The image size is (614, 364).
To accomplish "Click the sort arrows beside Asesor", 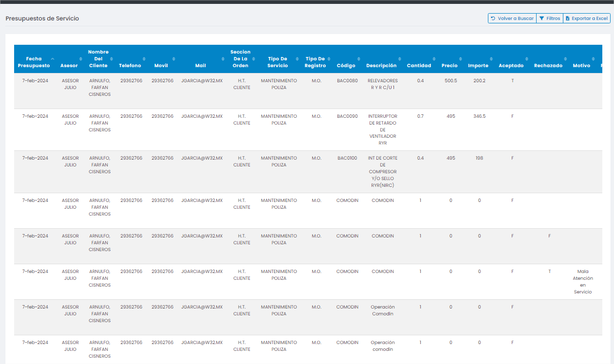I will coord(80,59).
